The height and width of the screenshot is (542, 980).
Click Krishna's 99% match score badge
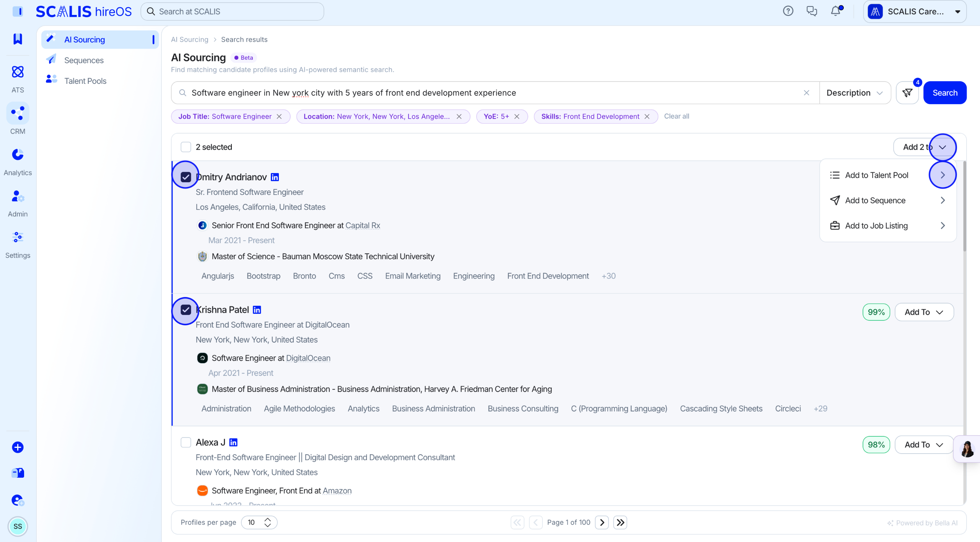pyautogui.click(x=876, y=312)
